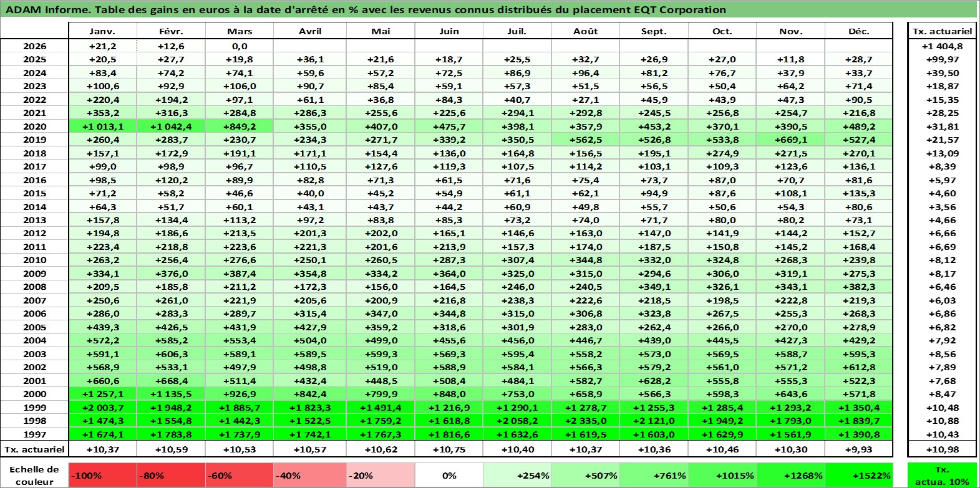This screenshot has width=980, height=488.
Task: Click cell +2 121,0 in 1998 September
Action: tap(654, 421)
